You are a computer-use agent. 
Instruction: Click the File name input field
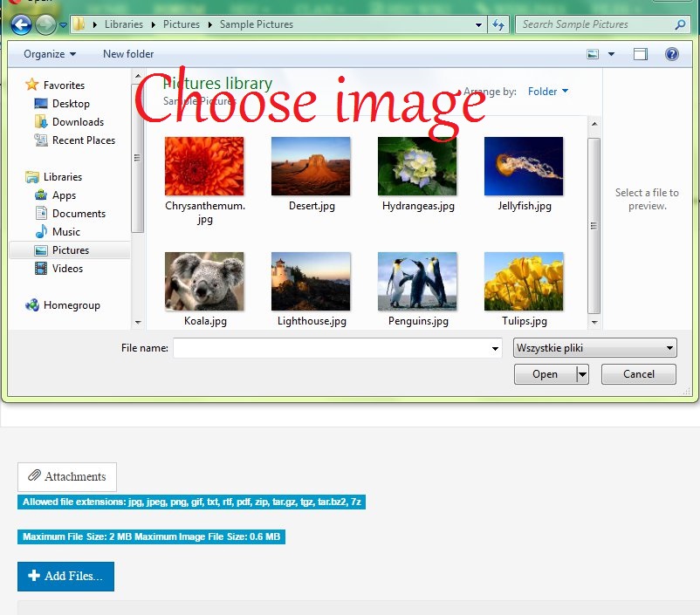pyautogui.click(x=338, y=348)
